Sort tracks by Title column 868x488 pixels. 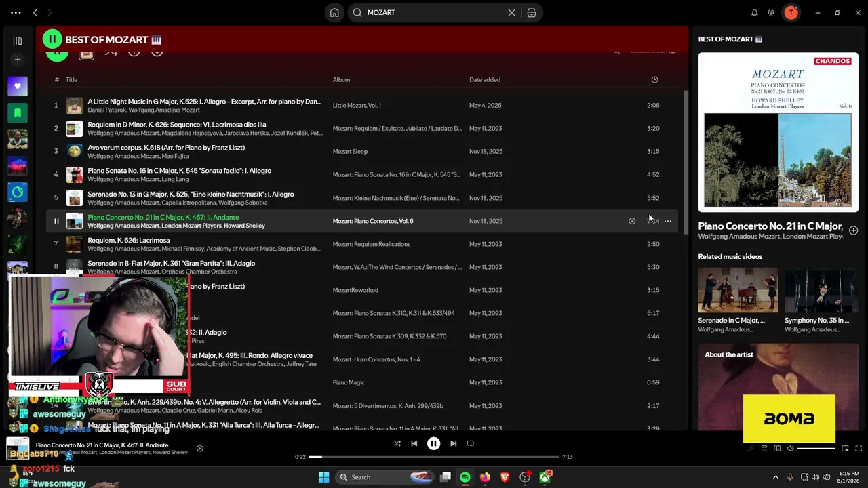pyautogui.click(x=71, y=79)
